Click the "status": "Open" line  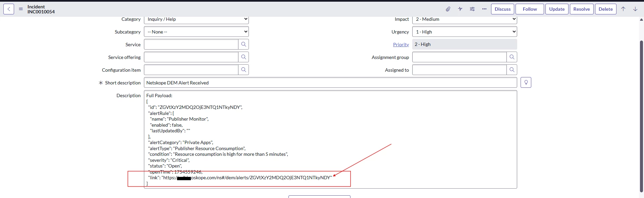165,166
